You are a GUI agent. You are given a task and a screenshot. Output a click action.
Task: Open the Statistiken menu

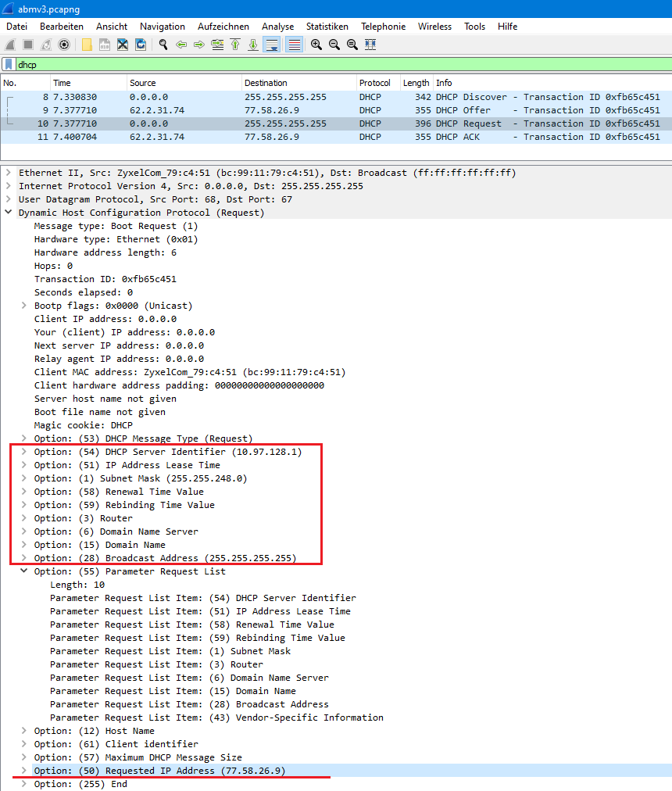(327, 27)
